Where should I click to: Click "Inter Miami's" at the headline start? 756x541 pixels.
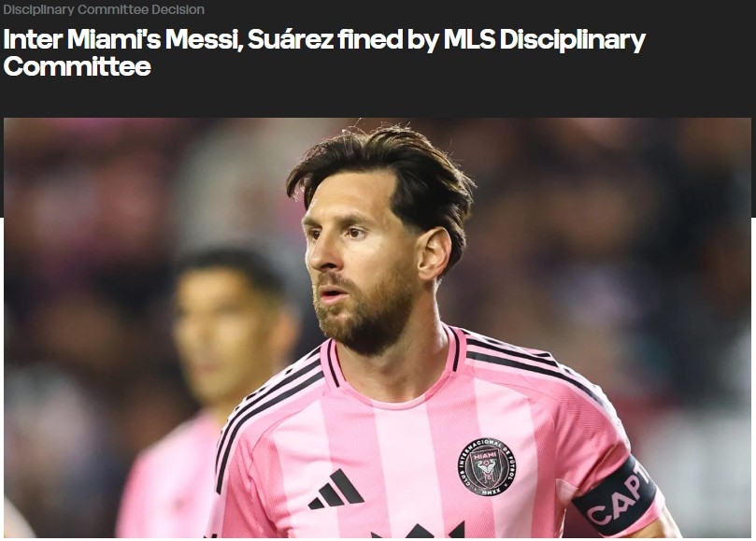[82, 39]
